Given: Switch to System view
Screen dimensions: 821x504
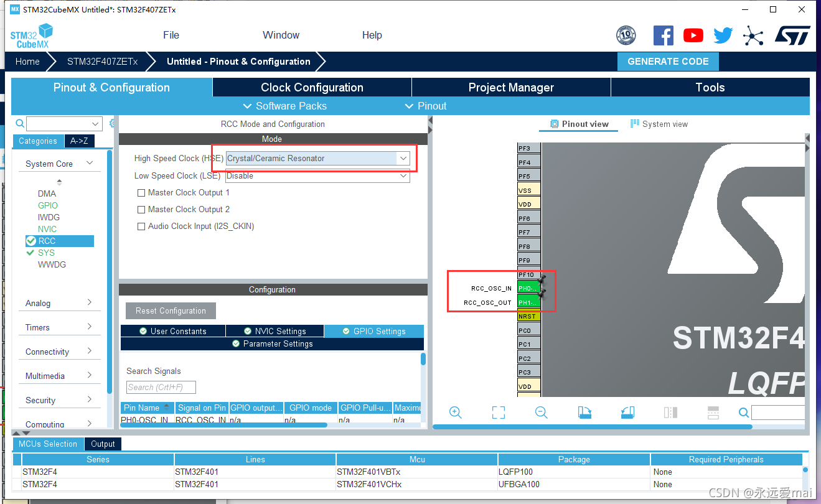Looking at the screenshot, I should 659,124.
